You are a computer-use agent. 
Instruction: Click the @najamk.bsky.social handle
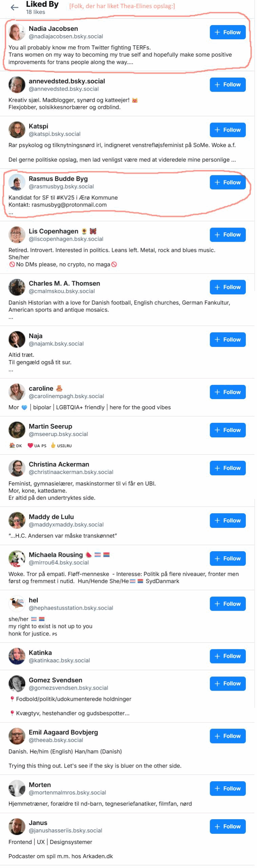pos(56,343)
